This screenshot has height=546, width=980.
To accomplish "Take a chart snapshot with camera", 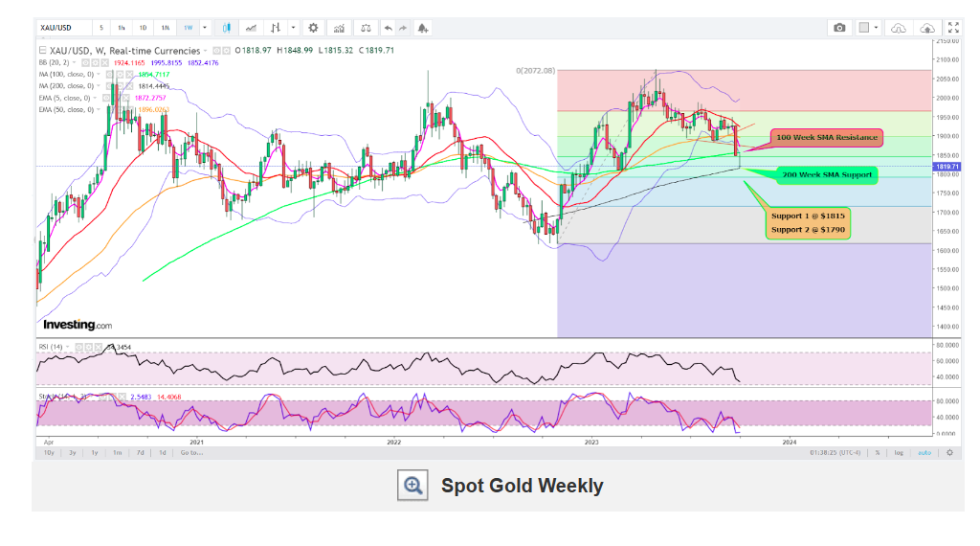I will pos(839,28).
